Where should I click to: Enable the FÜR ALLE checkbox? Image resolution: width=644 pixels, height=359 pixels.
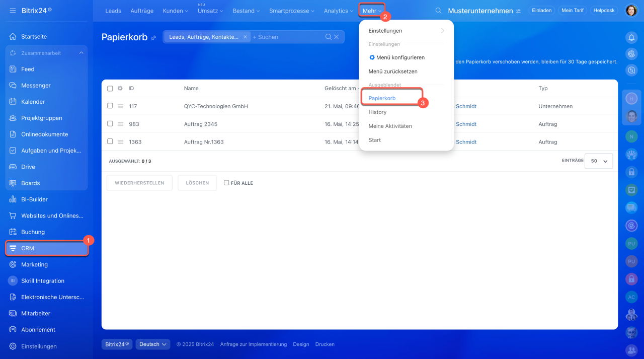tap(226, 183)
